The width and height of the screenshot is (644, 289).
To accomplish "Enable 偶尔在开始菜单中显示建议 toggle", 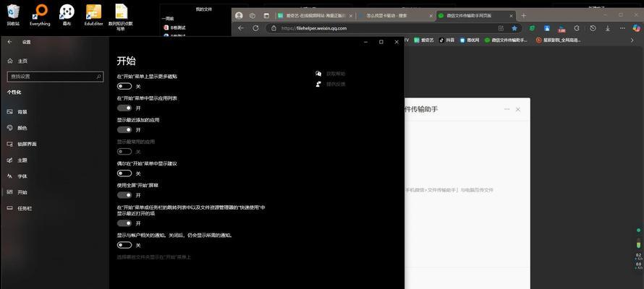I will click(124, 173).
